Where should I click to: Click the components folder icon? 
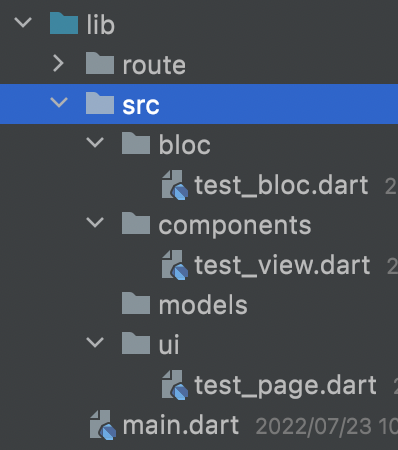pos(136,223)
